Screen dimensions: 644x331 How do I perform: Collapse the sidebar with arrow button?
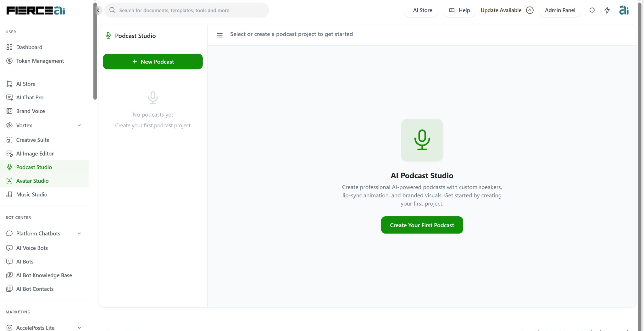click(x=98, y=10)
